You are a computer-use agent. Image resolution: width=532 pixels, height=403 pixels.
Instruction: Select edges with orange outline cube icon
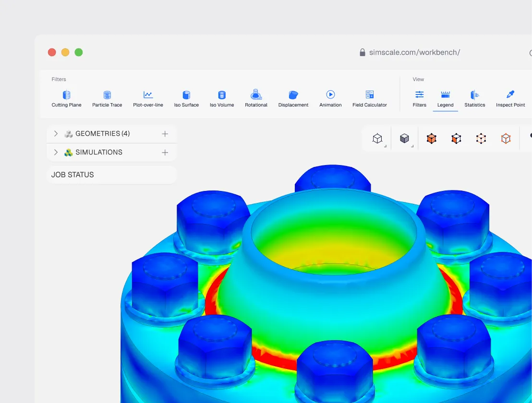pyautogui.click(x=506, y=139)
